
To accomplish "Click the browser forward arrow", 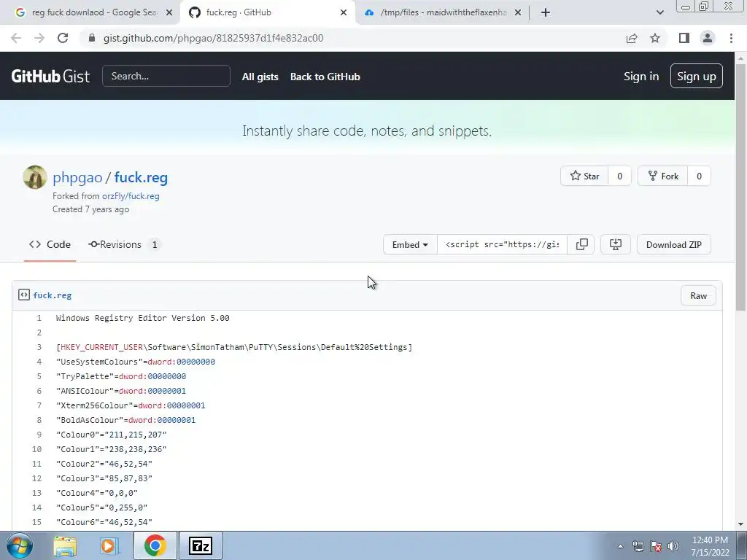I will (39, 38).
